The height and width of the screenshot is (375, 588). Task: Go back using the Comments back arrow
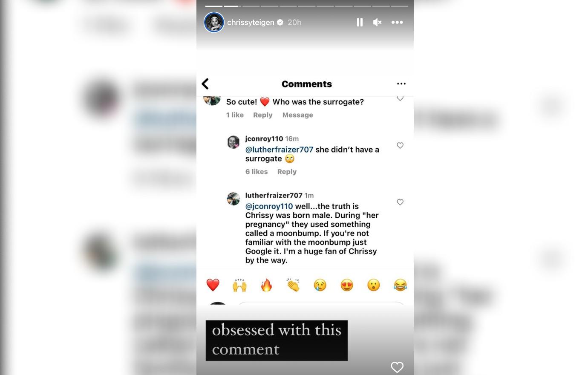(205, 84)
